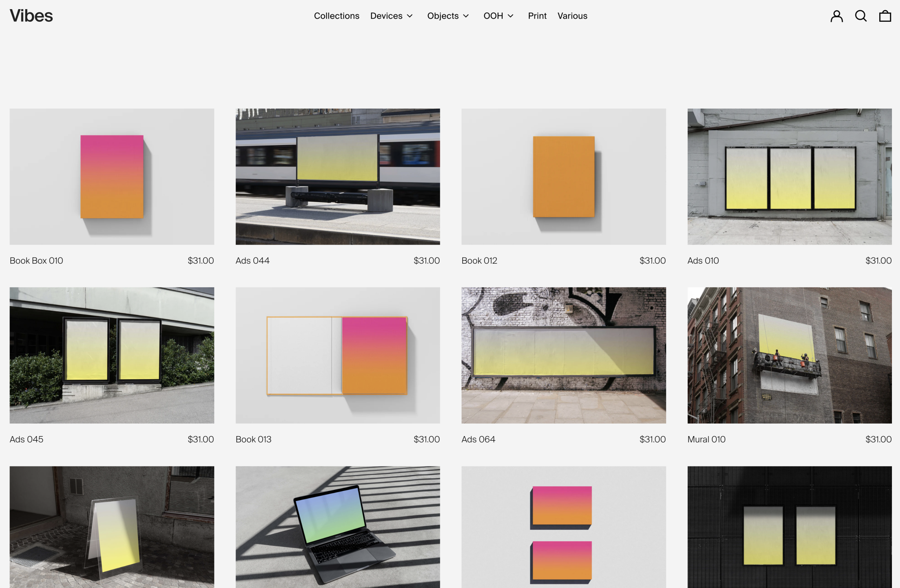This screenshot has width=900, height=588.
Task: Open the Ads 045 bus shelter thumbnail
Action: (111, 355)
